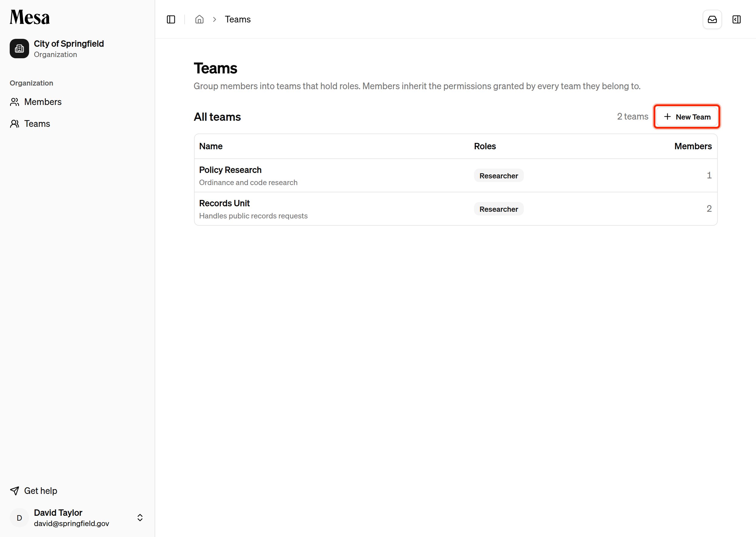The width and height of the screenshot is (756, 537).
Task: Click the Members column header
Action: [x=693, y=146]
